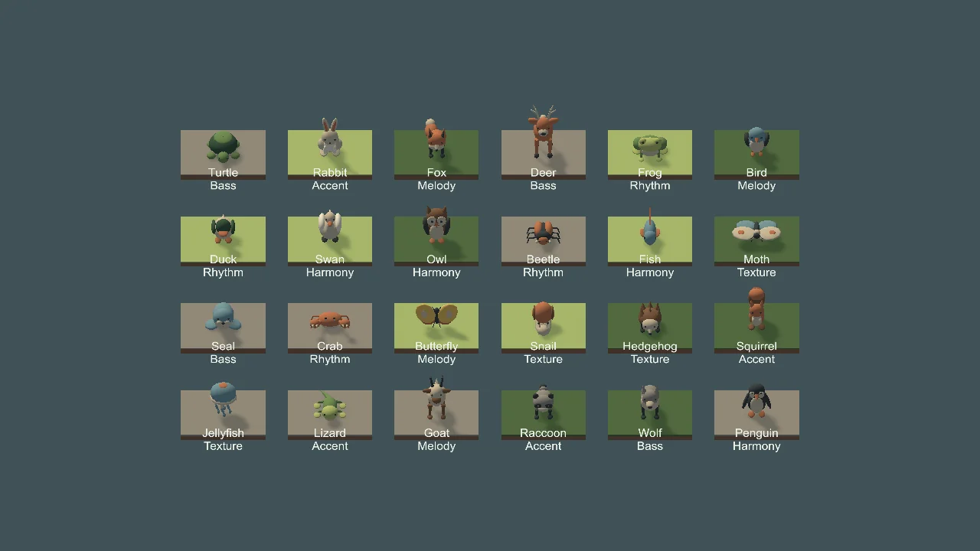
Task: Click the 'Harmony' label under Swan
Action: point(330,272)
